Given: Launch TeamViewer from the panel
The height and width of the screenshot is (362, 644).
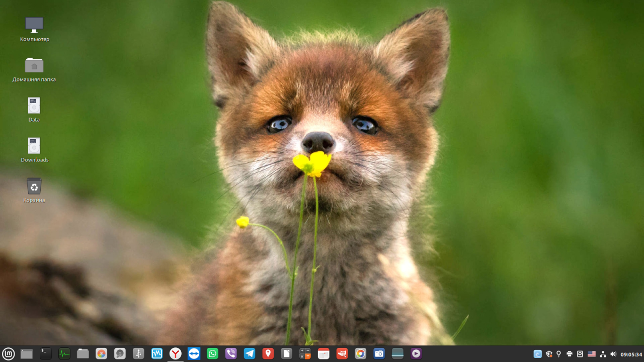Looking at the screenshot, I should [194, 354].
